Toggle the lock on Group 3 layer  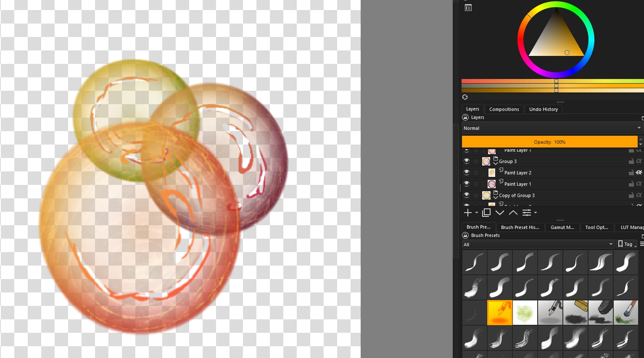[x=631, y=161]
